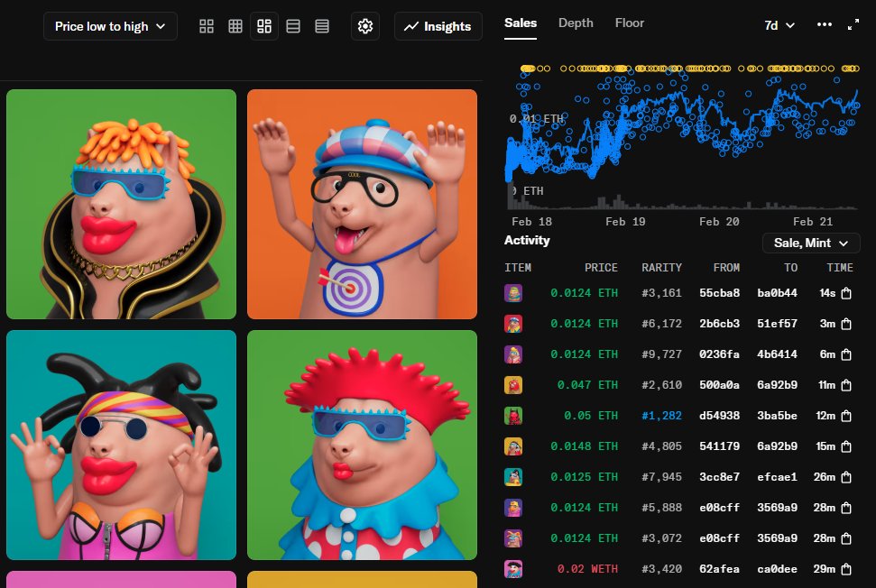
Task: Click the seller address 62afea
Action: click(x=719, y=569)
